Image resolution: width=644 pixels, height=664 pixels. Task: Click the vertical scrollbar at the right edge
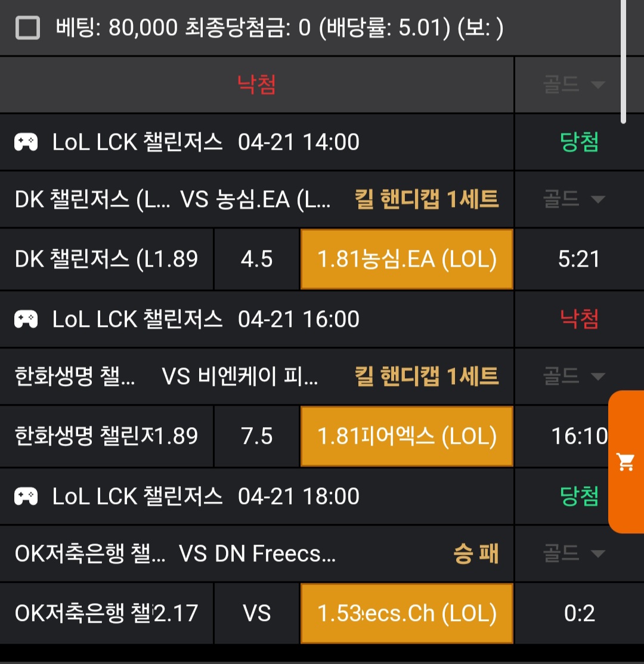623,60
